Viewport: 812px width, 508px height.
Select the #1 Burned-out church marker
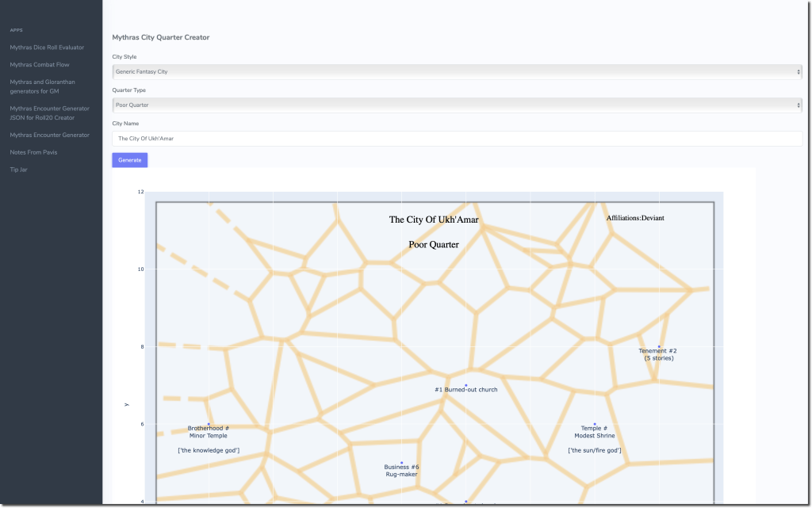(466, 385)
